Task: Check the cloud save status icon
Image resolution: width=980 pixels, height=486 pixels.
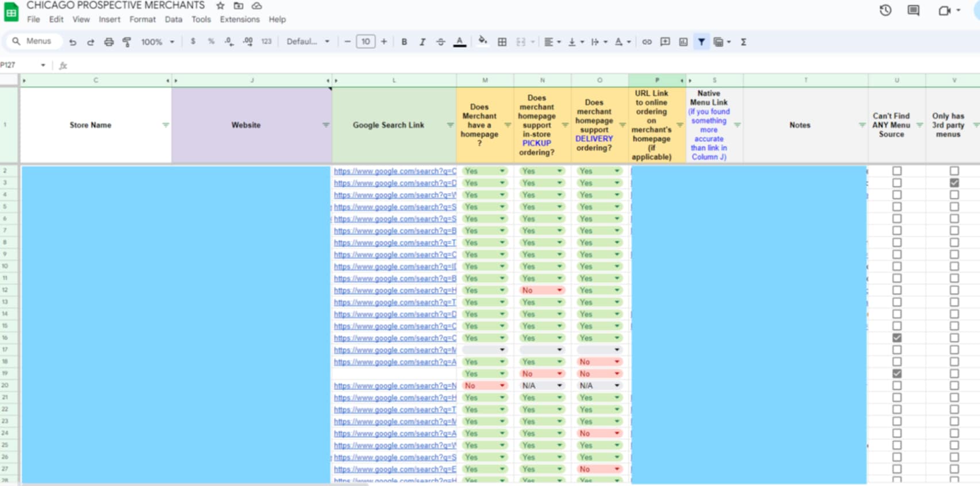Action: 257,6
